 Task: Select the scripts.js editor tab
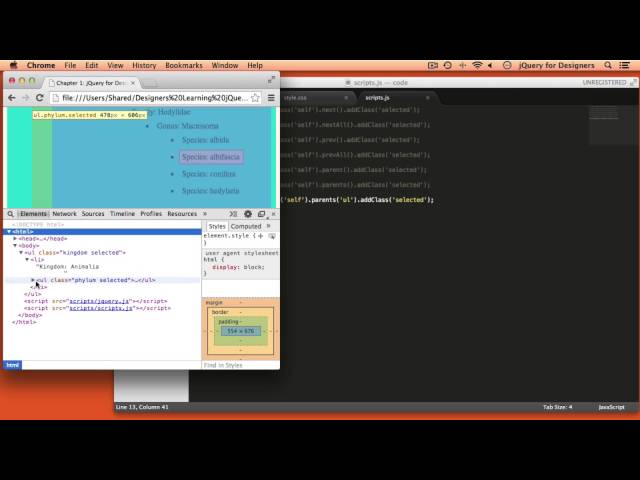396,98
